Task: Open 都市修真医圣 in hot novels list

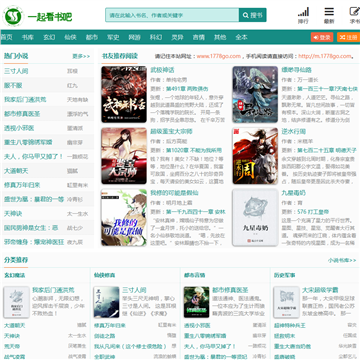Action: [22, 114]
